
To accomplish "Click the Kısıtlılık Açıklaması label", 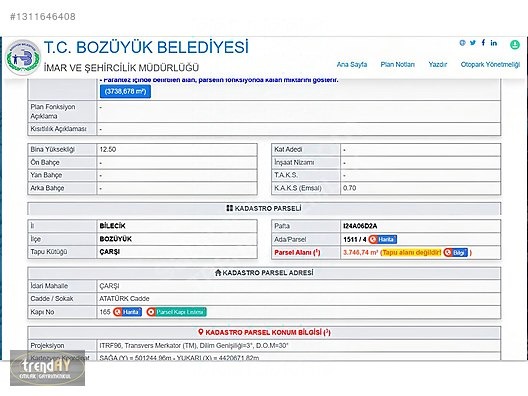I will pos(58,129).
